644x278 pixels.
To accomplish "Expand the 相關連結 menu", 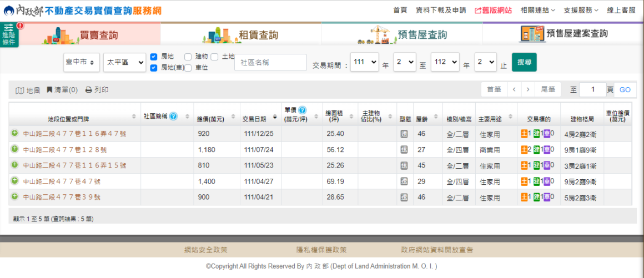I will pyautogui.click(x=537, y=11).
